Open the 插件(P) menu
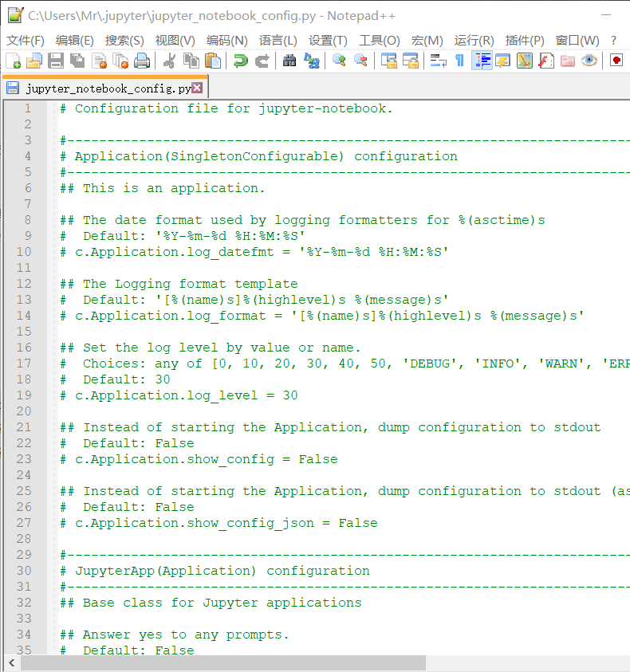 (x=525, y=41)
